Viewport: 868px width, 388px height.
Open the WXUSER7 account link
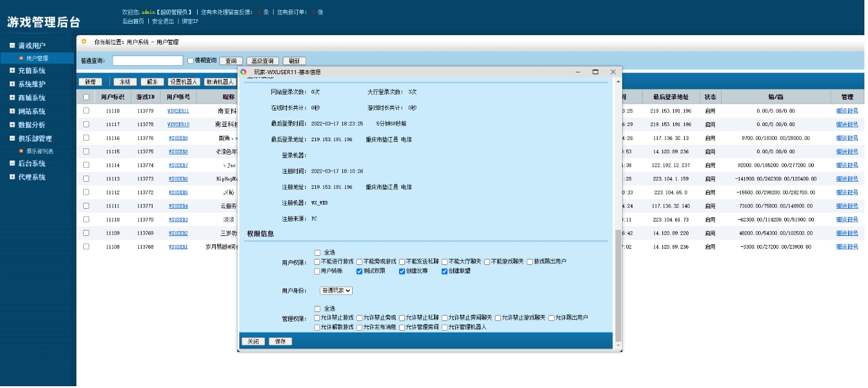pyautogui.click(x=178, y=165)
